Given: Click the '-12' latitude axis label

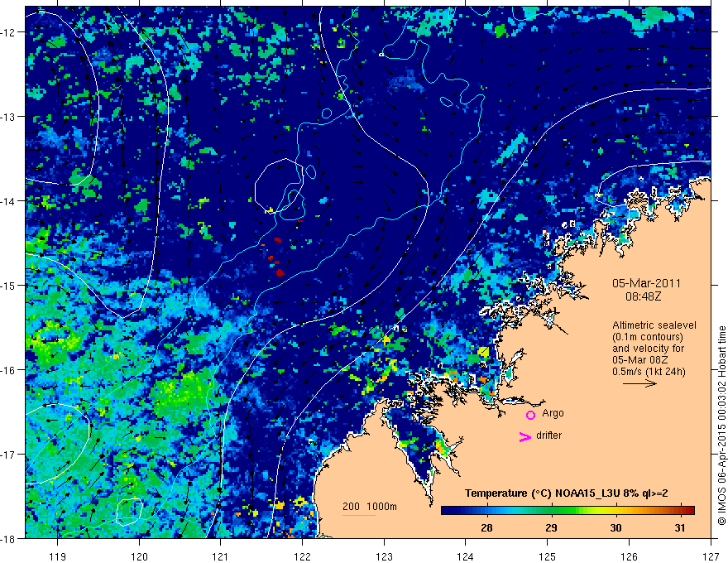Looking at the screenshot, I should [9, 32].
